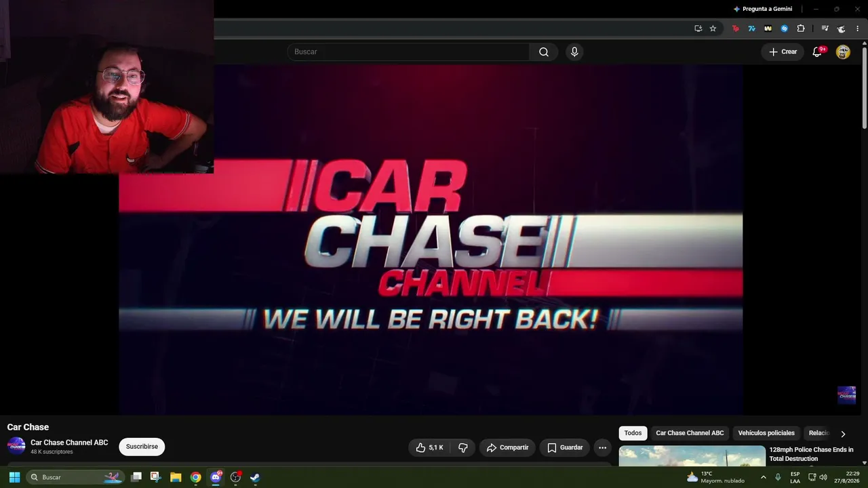
Task: Click the video player to pause
Action: 431,239
